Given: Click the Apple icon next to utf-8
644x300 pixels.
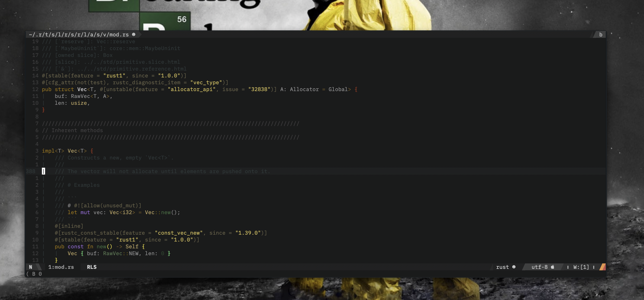Looking at the screenshot, I should (553, 267).
